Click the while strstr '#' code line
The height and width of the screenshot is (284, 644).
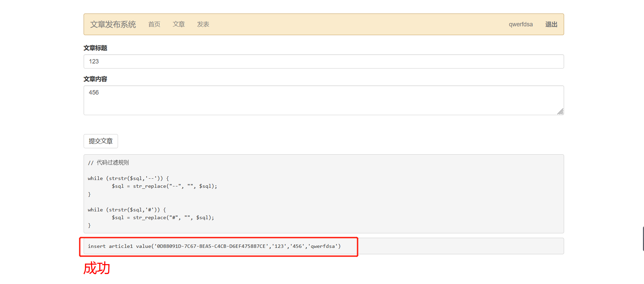127,210
